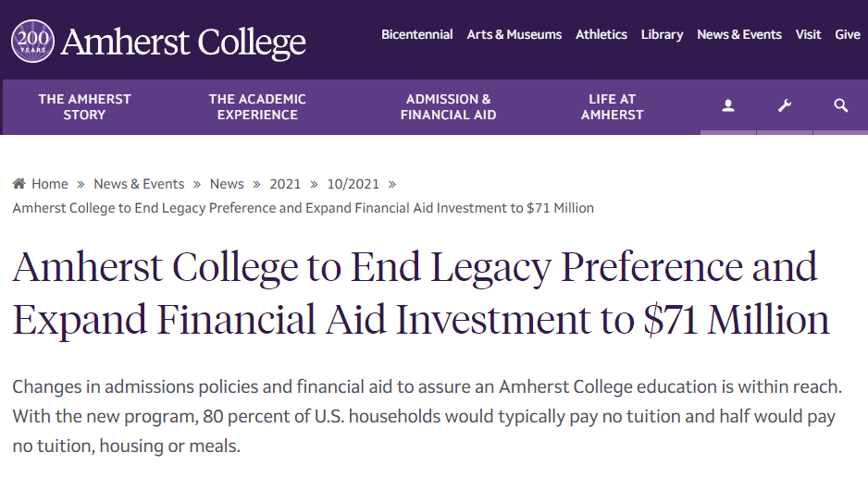
Task: Open News & Events in top bar
Action: pos(738,34)
